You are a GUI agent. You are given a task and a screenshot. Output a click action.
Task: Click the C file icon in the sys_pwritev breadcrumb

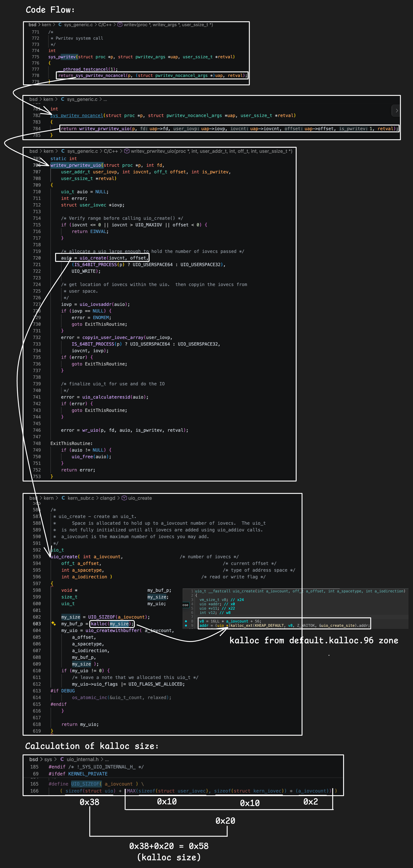[x=60, y=25]
